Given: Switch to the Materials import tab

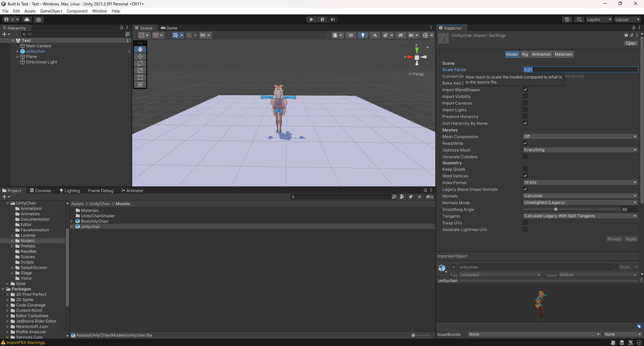Looking at the screenshot, I should (x=563, y=54).
